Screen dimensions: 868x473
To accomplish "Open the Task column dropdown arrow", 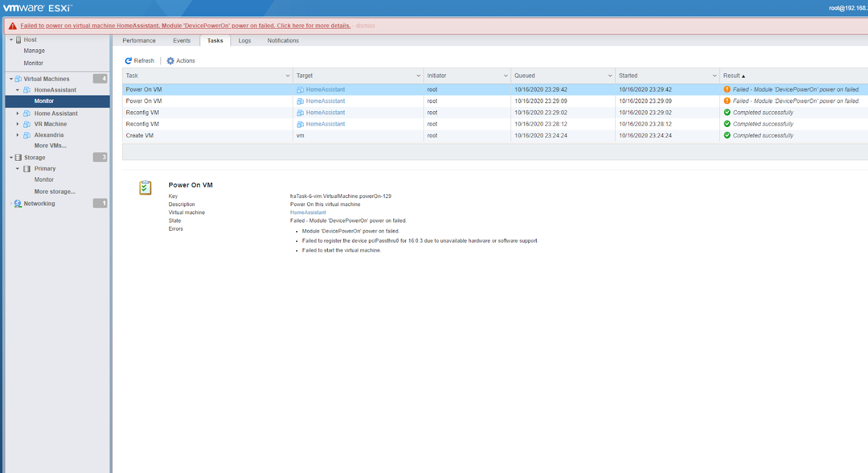I will point(288,76).
